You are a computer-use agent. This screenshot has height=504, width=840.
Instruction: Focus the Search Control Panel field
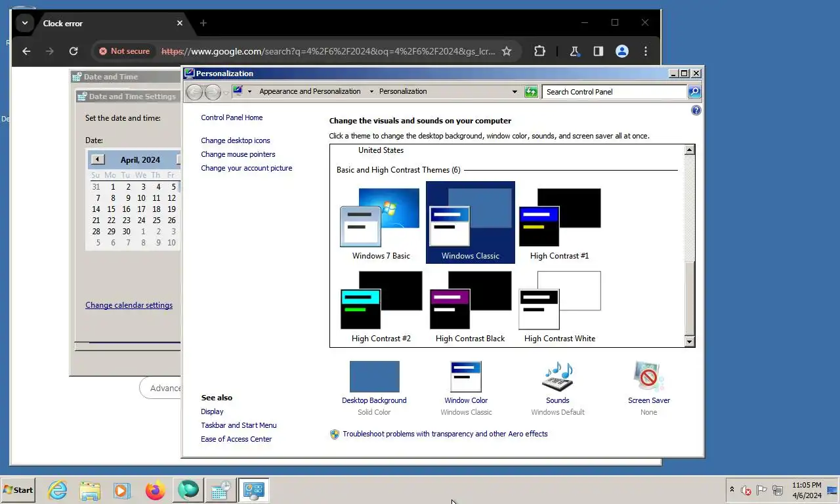[x=615, y=92]
